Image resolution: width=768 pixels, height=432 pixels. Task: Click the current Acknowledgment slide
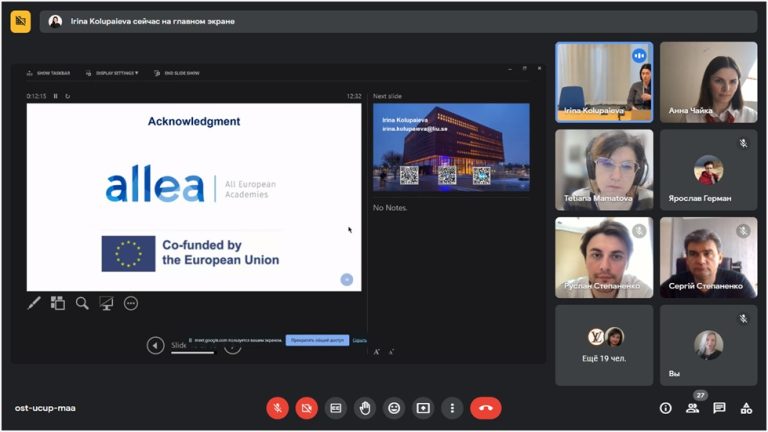point(194,197)
